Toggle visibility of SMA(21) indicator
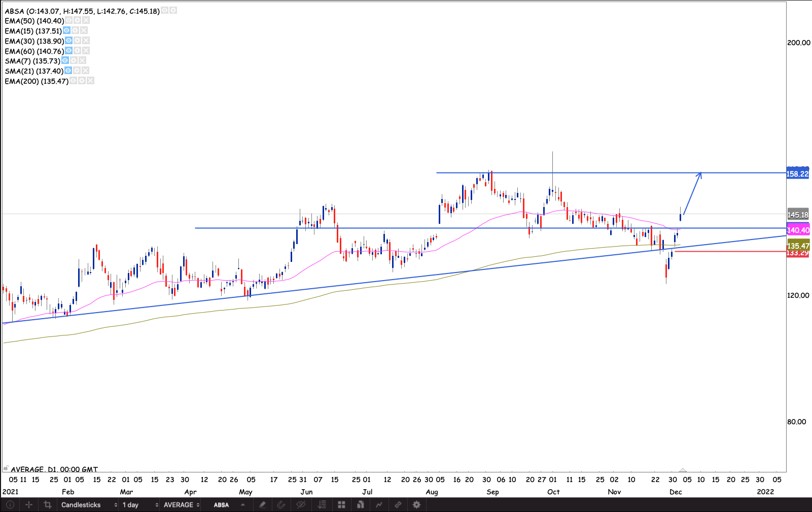The image size is (812, 512). point(68,71)
